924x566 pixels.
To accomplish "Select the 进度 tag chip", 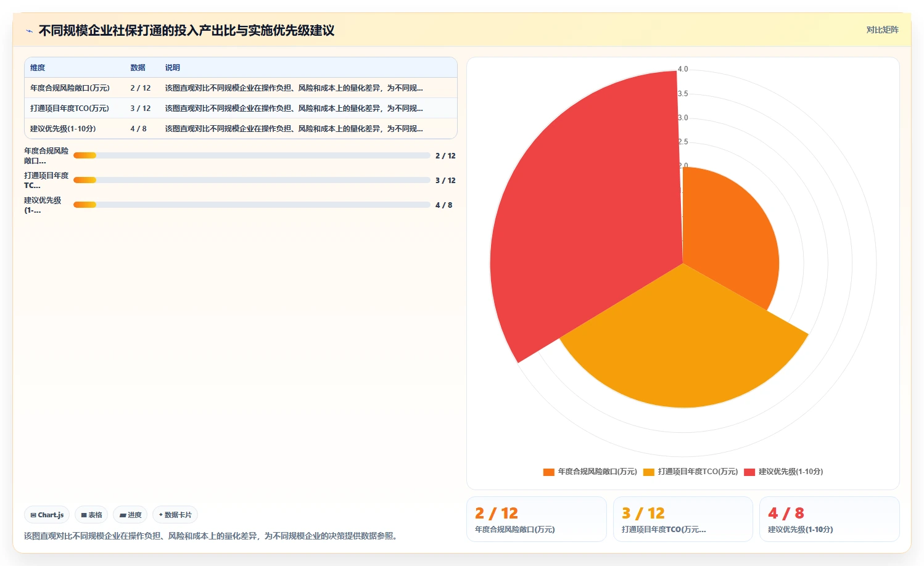I will 130,515.
